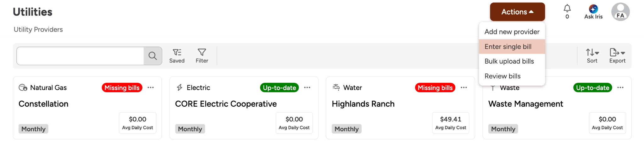
Task: Open CORE Electric Cooperative provider
Action: (226, 104)
